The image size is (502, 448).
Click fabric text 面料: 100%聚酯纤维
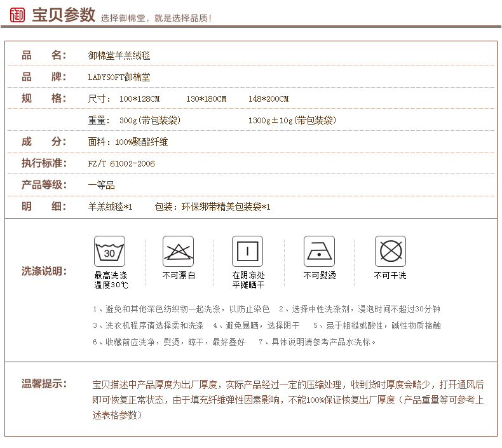(128, 142)
